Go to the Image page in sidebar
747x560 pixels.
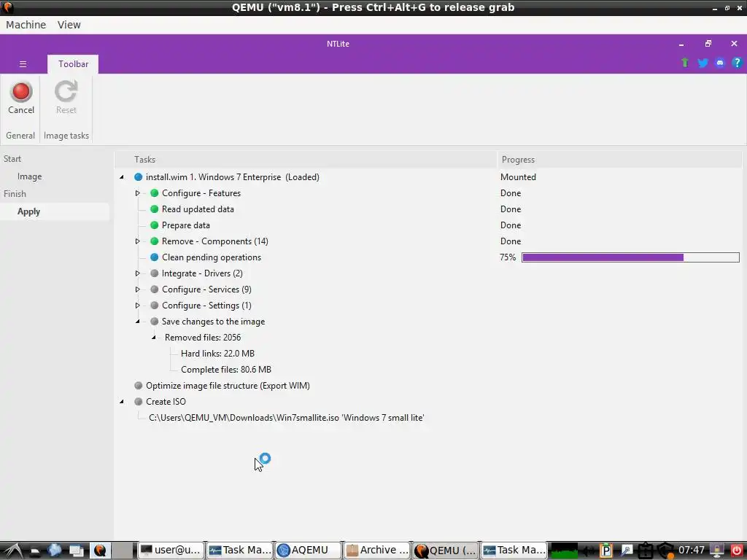click(x=29, y=176)
